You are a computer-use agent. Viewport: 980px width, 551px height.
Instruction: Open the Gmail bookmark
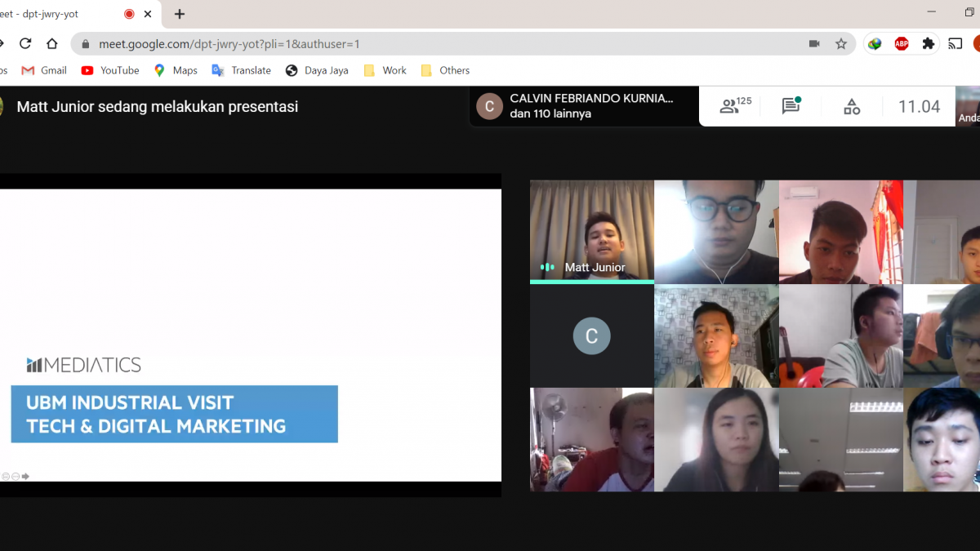[44, 70]
